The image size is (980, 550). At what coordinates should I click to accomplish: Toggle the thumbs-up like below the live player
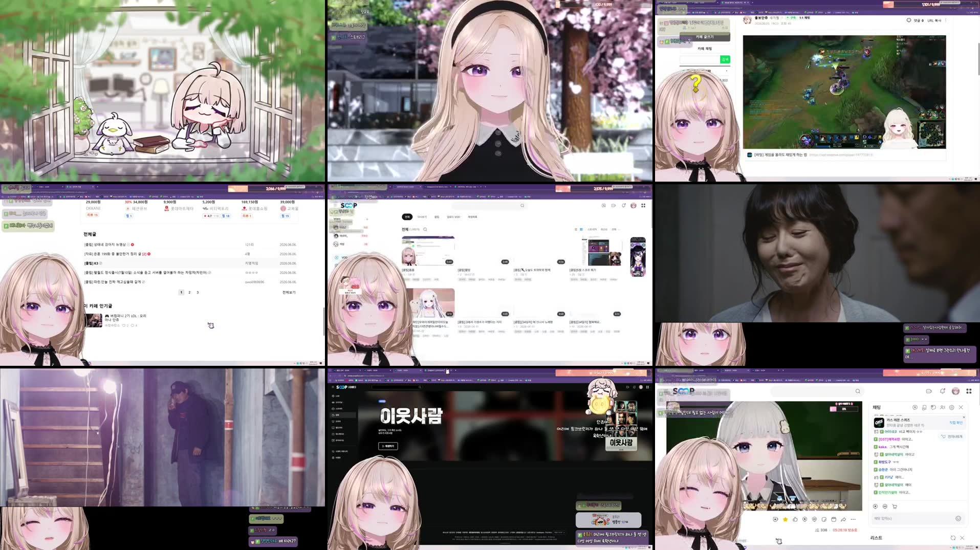point(795,519)
